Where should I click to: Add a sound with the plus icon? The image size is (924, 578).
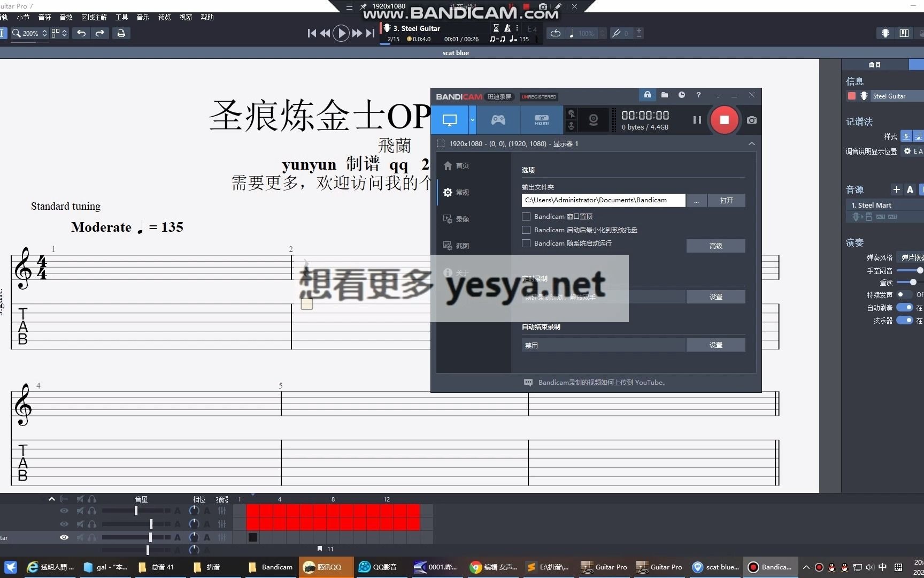pos(897,189)
